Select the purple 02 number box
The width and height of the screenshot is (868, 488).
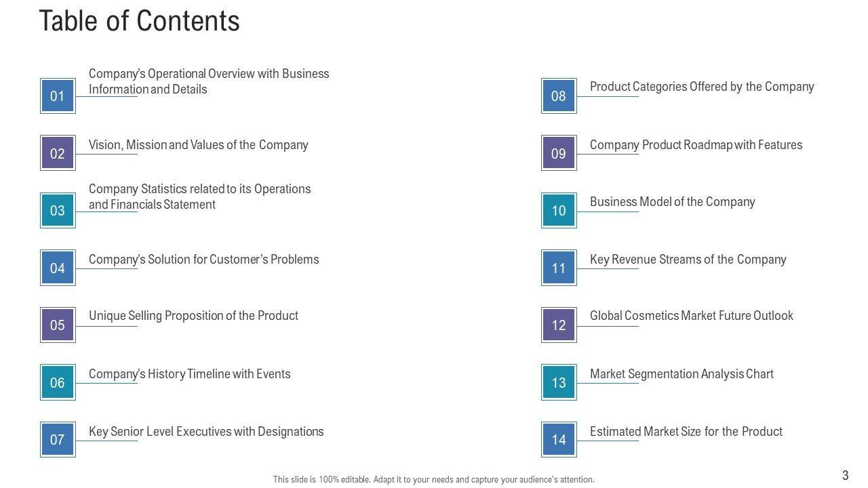coord(58,153)
